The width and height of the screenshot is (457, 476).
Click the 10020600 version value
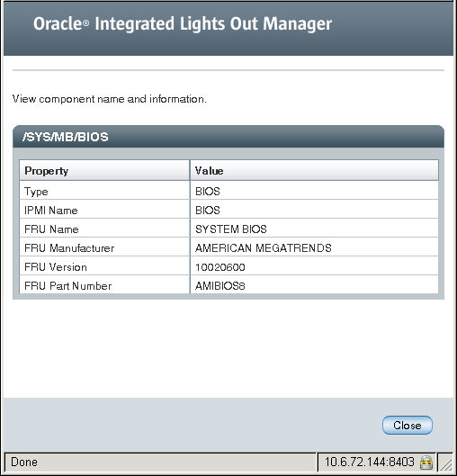click(x=220, y=267)
